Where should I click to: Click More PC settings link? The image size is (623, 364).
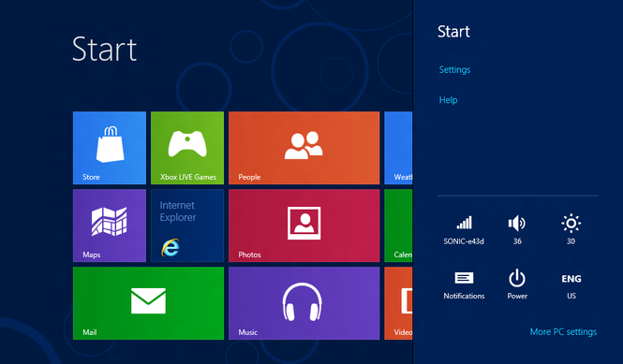click(x=563, y=332)
